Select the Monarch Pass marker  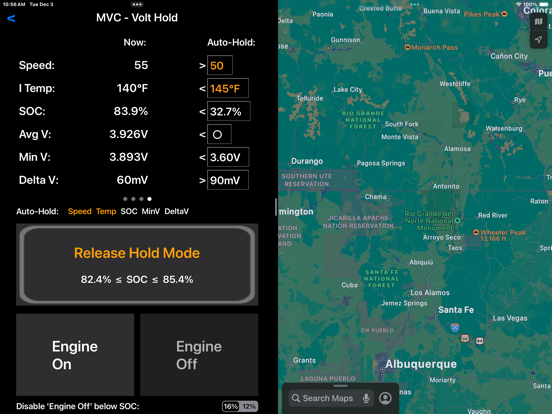[407, 47]
